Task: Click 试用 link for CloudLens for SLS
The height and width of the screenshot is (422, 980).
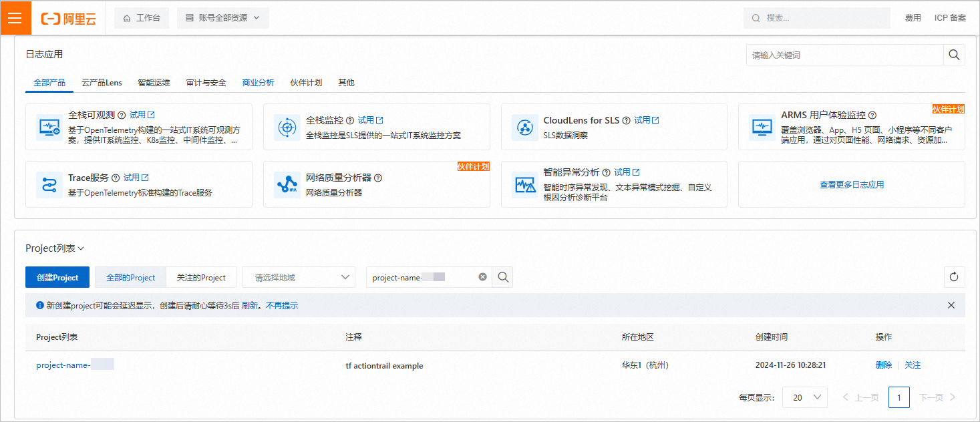Action: [647, 121]
